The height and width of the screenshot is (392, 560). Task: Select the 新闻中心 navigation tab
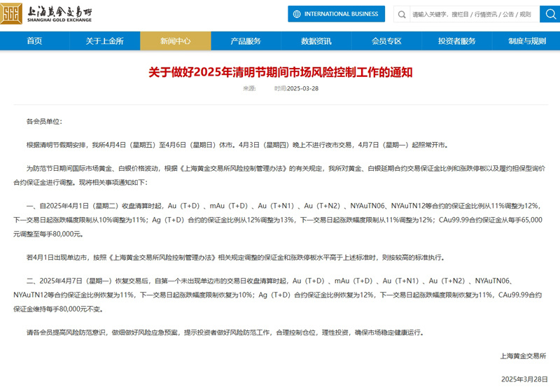[x=176, y=41]
